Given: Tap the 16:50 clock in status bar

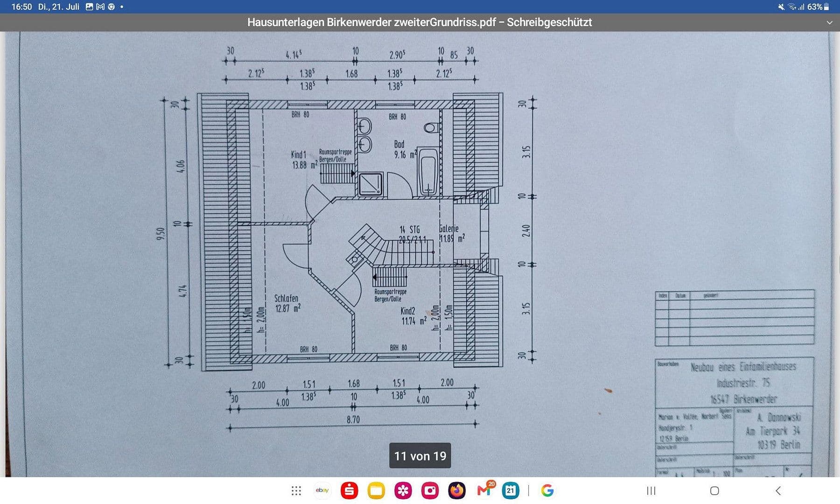Looking at the screenshot, I should 21,7.
